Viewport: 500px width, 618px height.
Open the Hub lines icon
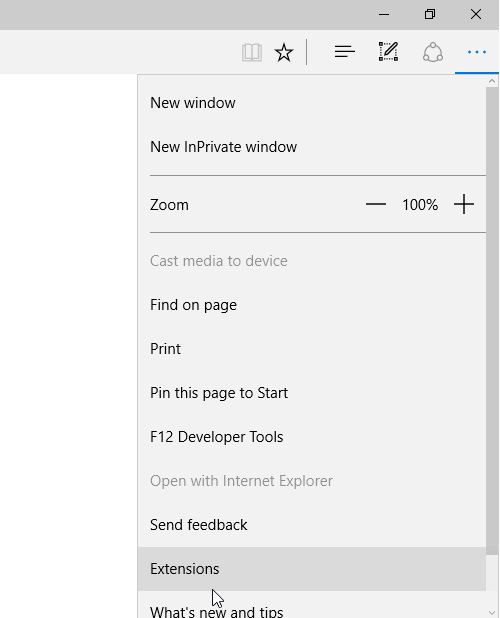(x=345, y=52)
